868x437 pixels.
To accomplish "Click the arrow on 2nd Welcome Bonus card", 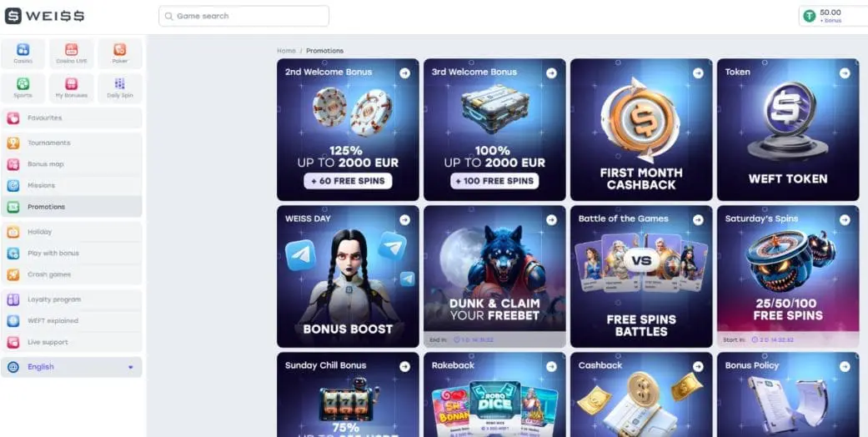I will coord(404,73).
